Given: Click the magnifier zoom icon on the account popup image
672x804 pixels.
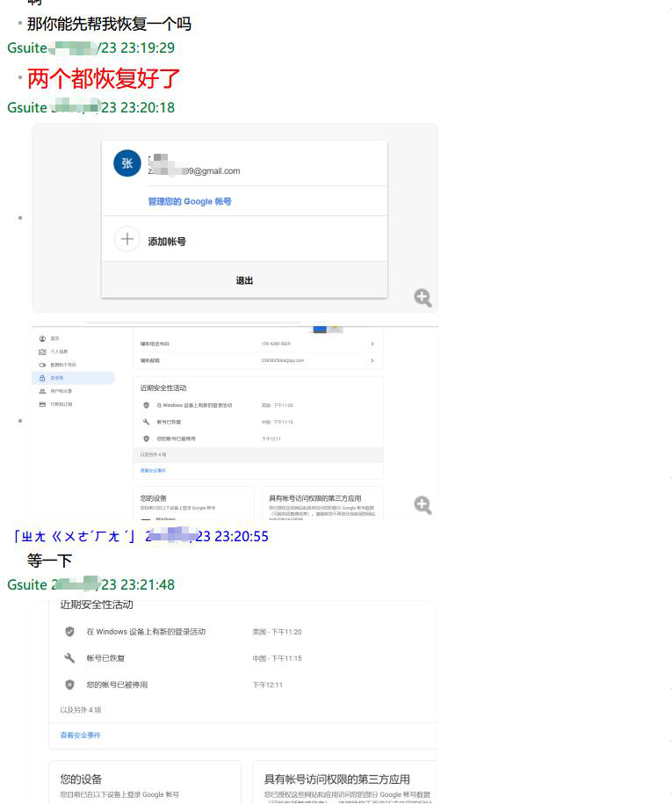Looking at the screenshot, I should 423,297.
